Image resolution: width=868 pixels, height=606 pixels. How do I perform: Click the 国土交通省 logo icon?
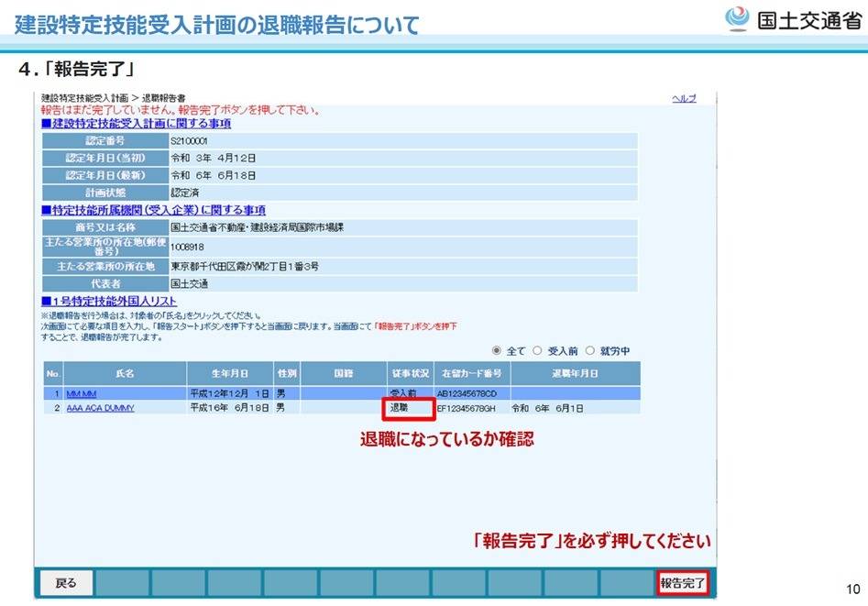tap(738, 19)
